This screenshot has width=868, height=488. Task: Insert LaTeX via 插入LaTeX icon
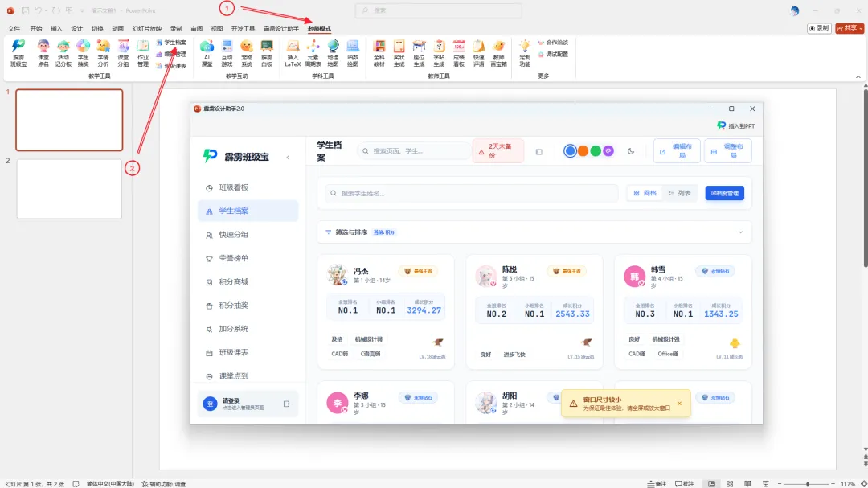(293, 53)
